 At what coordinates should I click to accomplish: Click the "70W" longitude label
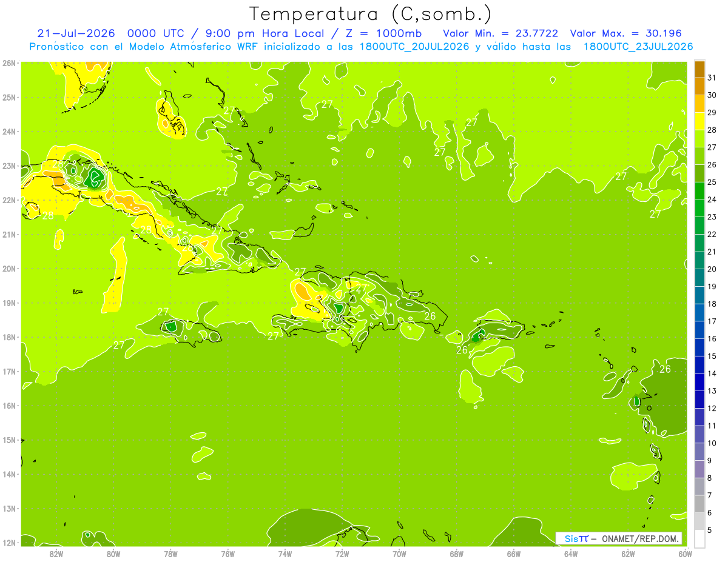(399, 554)
